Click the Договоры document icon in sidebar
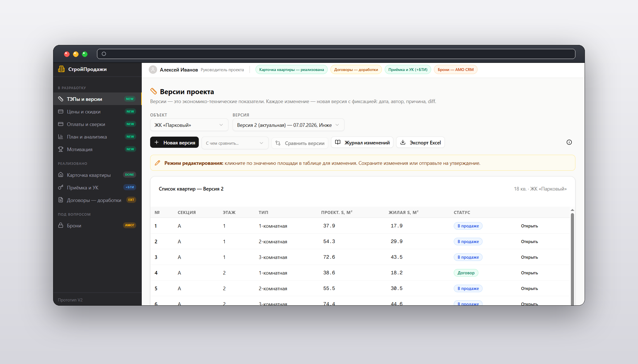The image size is (638, 364). point(61,200)
